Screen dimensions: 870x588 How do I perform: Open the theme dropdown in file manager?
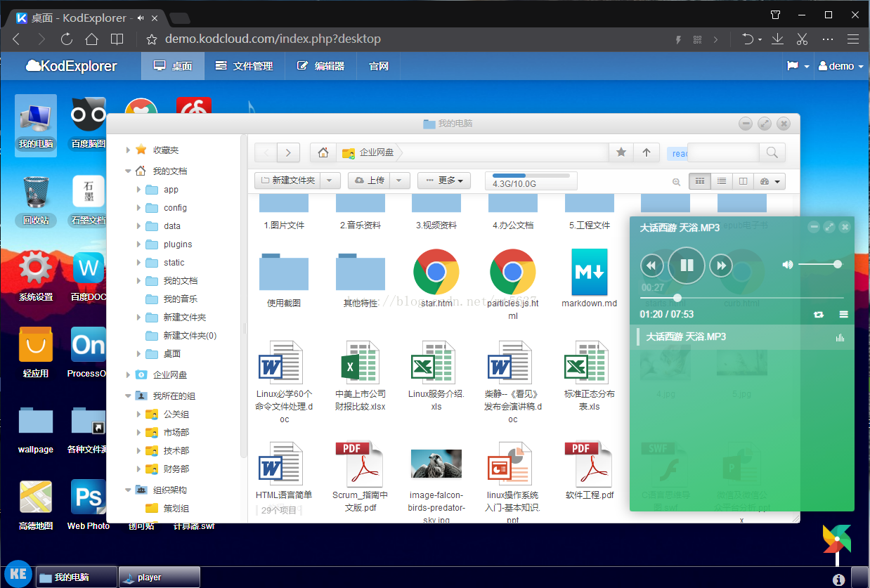[x=770, y=181]
